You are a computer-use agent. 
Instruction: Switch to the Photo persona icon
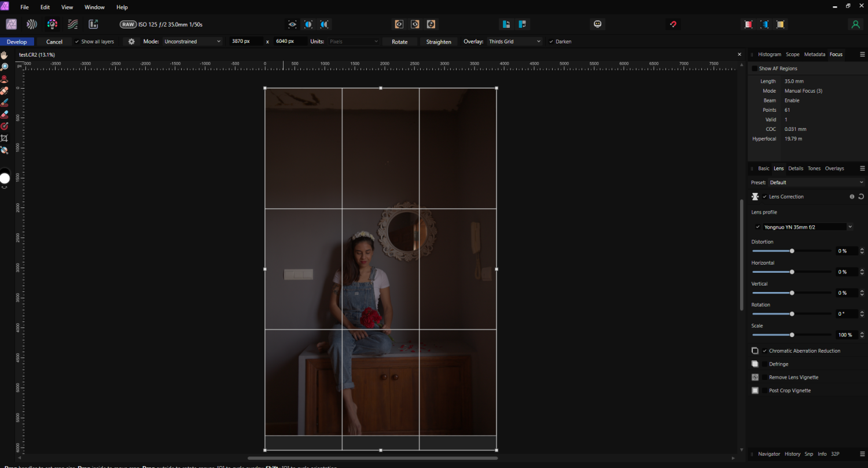[11, 24]
